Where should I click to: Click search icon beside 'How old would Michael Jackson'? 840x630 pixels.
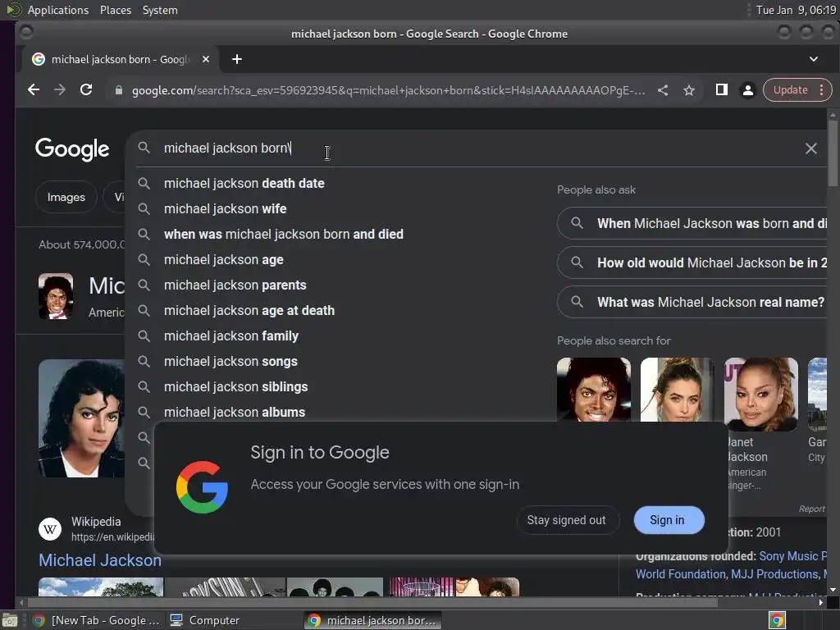pyautogui.click(x=577, y=262)
